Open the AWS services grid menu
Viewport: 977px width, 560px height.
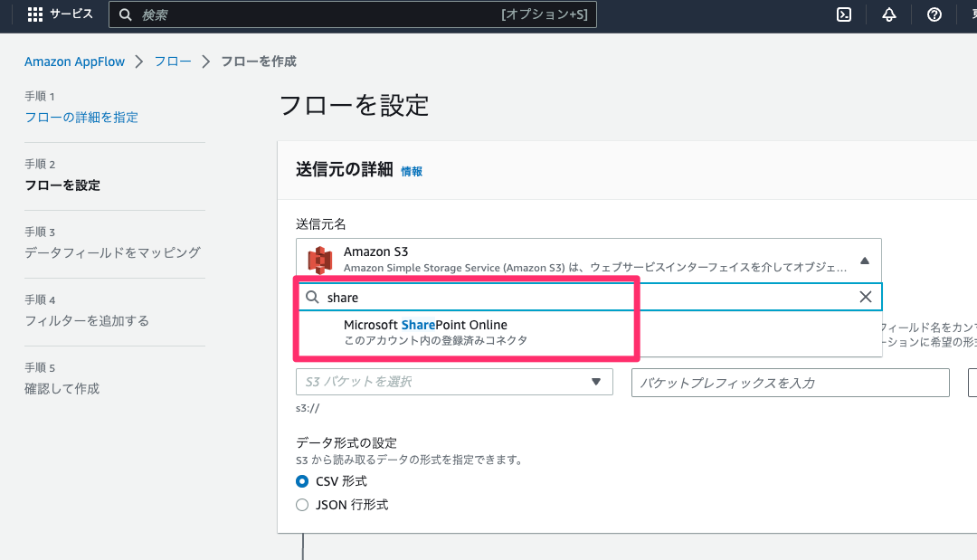35,14
